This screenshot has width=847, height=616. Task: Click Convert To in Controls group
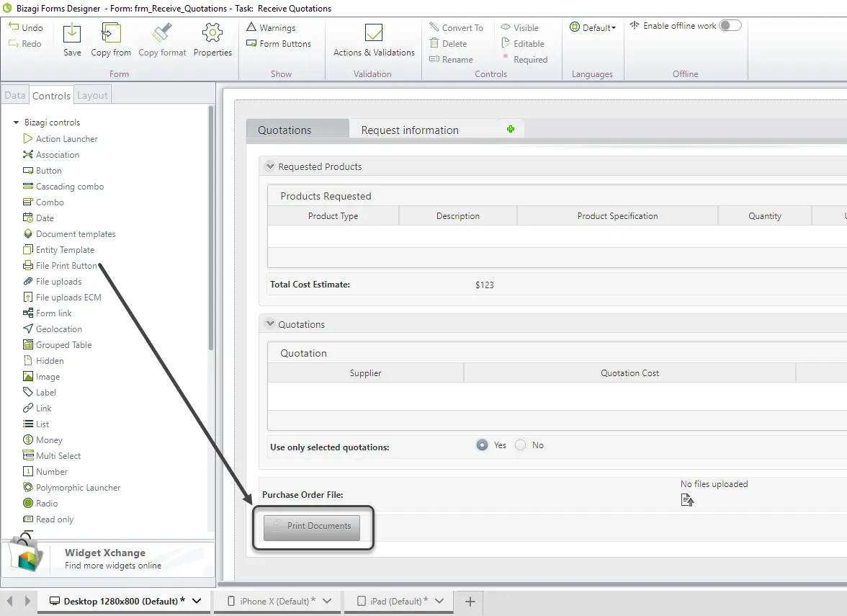[x=457, y=27]
